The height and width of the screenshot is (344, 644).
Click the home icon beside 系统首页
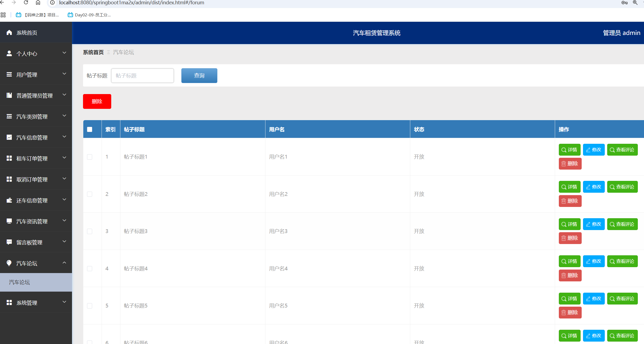9,33
